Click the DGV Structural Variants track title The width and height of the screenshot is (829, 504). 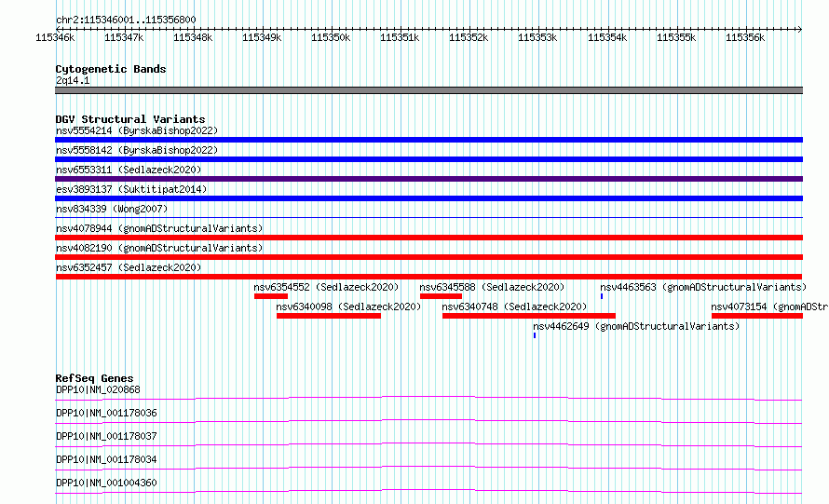[130, 119]
